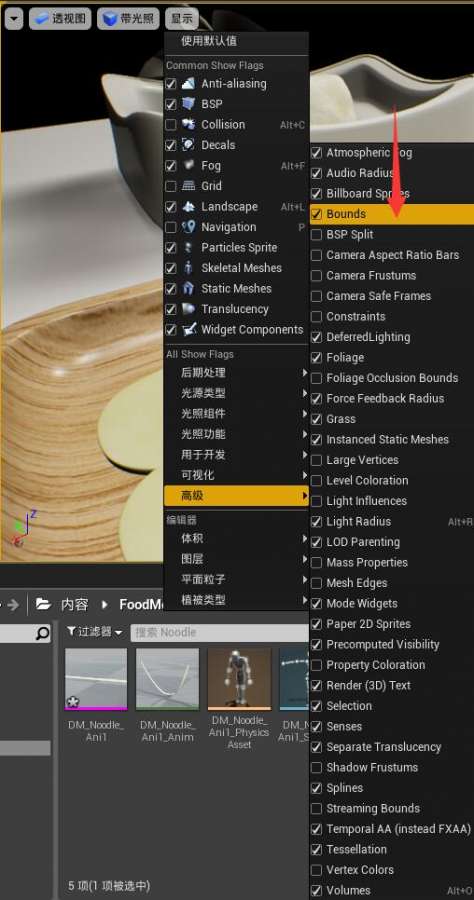Click the cube icon on 带光照 button
Viewport: 474px width, 900px height.
[109, 19]
